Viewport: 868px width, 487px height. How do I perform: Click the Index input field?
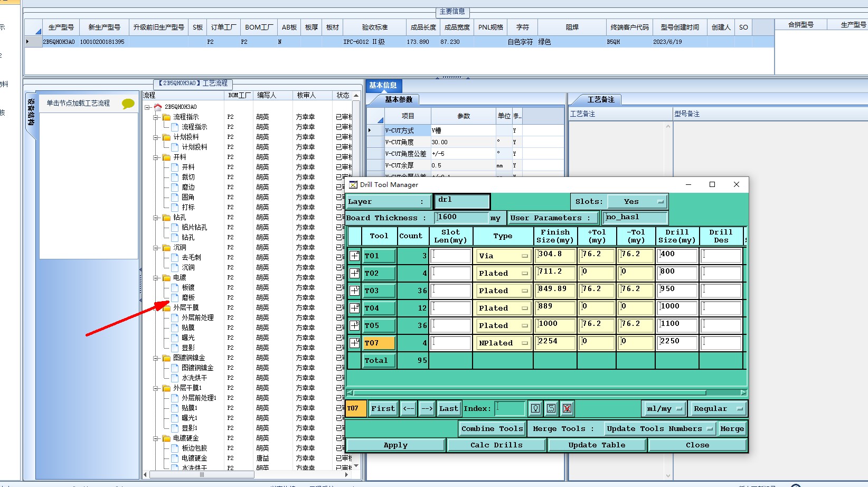click(510, 409)
